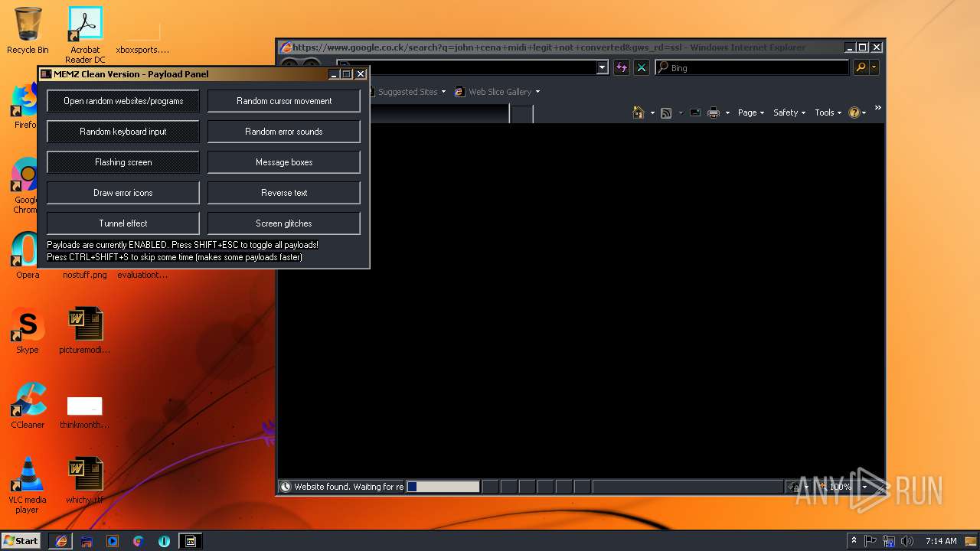Open the Suggested Sites favorites link
The image size is (980, 551).
coord(407,92)
